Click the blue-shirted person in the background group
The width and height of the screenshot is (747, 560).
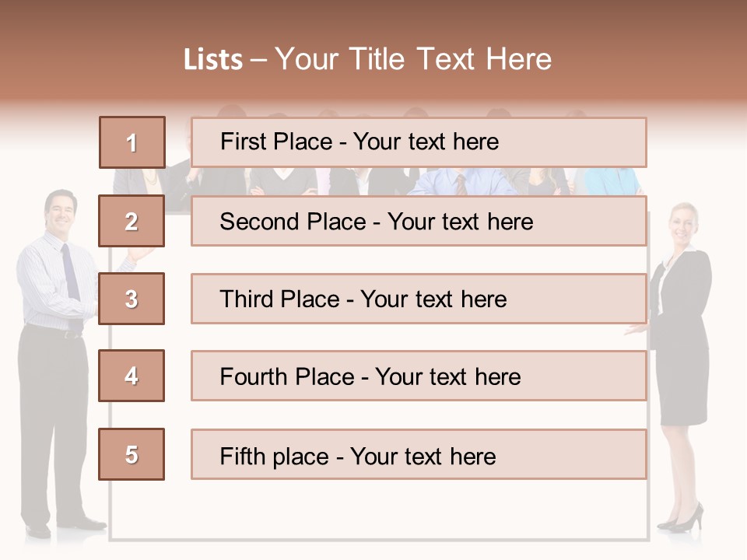point(459,182)
